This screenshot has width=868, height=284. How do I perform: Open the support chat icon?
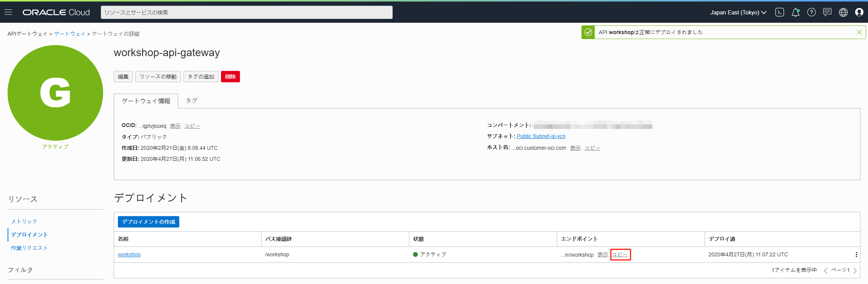(x=827, y=13)
